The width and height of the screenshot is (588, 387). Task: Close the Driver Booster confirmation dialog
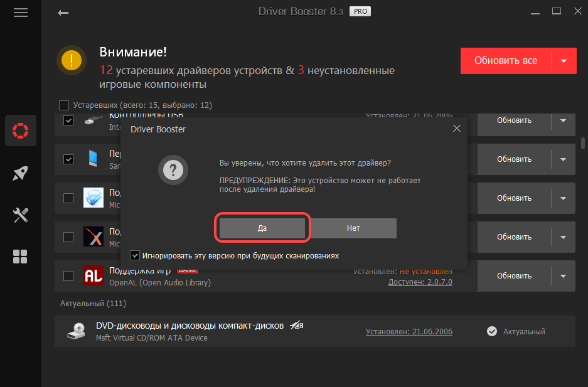(x=456, y=129)
